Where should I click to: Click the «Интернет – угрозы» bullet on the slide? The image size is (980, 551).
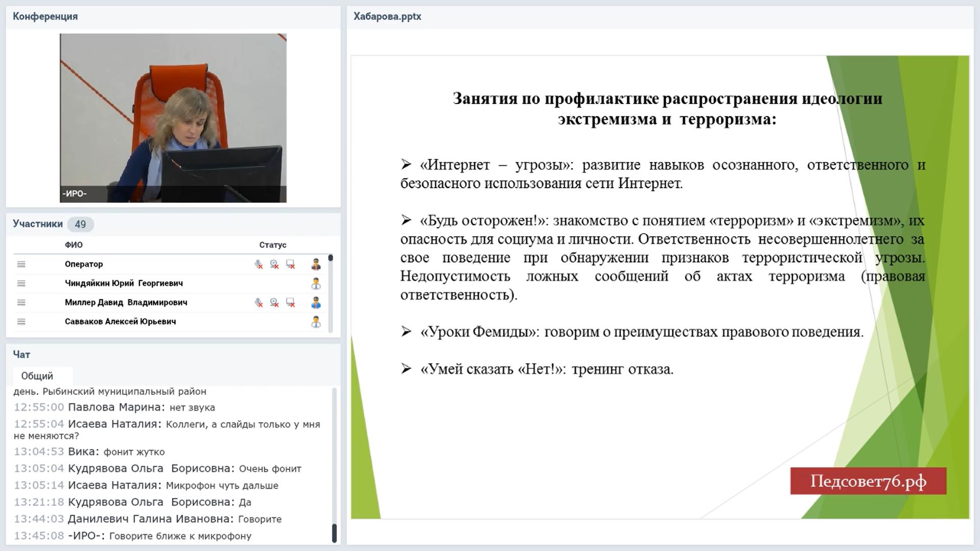pos(663,174)
